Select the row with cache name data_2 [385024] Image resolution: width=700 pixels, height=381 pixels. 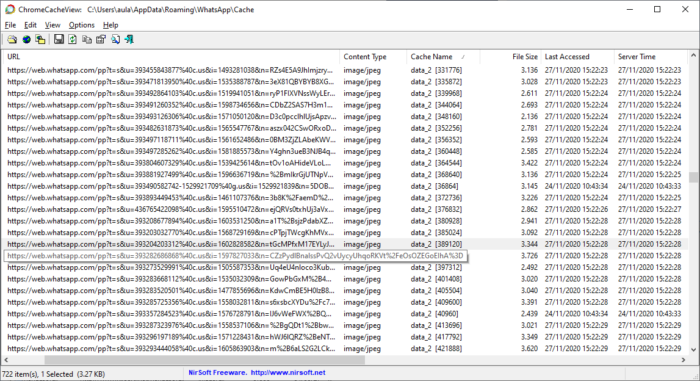click(345, 233)
